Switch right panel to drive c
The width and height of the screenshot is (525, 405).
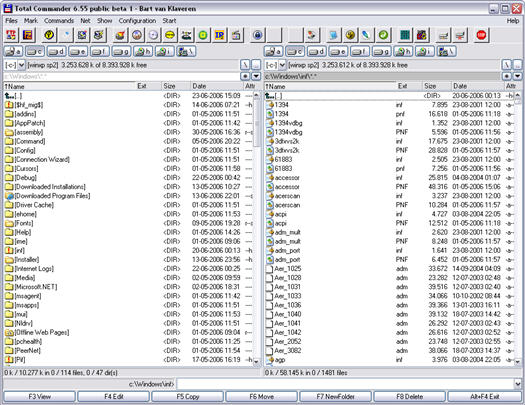click(x=295, y=52)
